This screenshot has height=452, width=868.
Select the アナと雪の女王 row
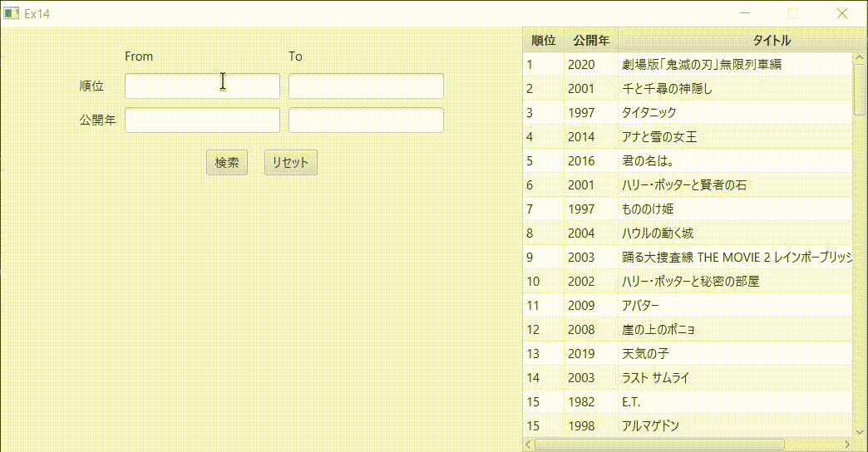click(x=688, y=136)
